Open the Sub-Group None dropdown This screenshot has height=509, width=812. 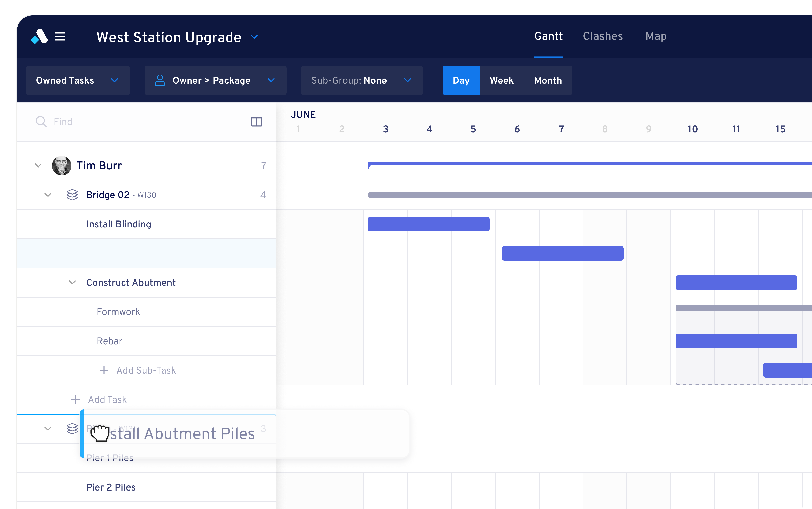click(x=362, y=80)
